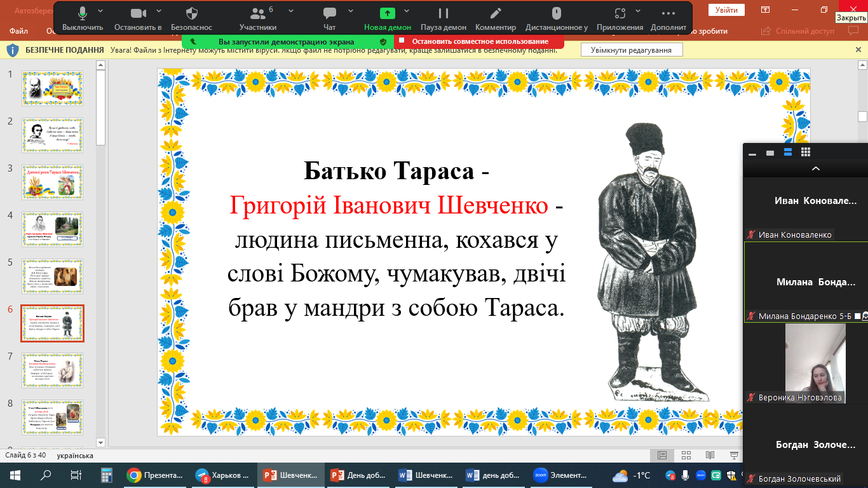Screen dimensions: 868x488
Task: Switch to Normal view in status bar
Action: pyautogui.click(x=661, y=455)
